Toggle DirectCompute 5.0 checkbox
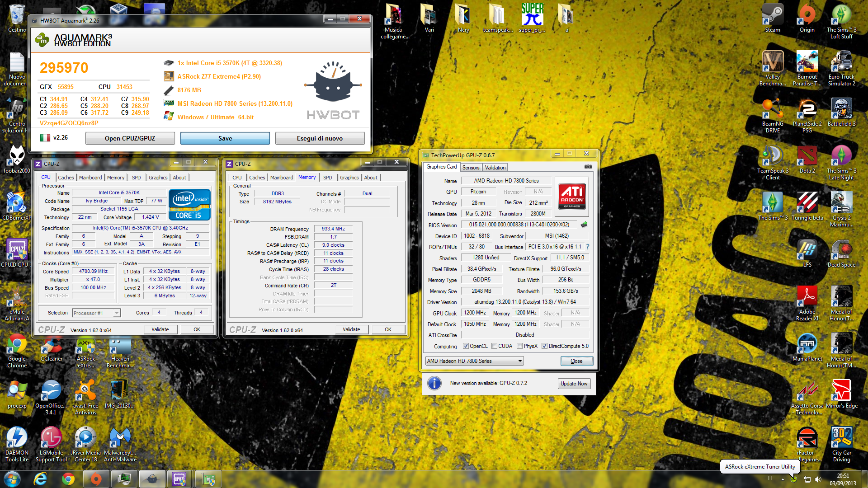Viewport: 868px width, 488px height. (544, 346)
